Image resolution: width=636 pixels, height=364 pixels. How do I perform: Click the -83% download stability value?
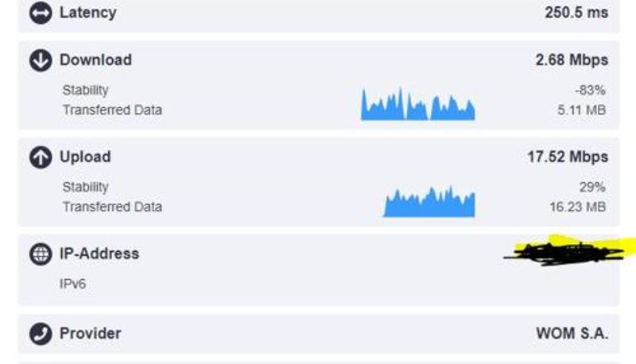(x=591, y=91)
